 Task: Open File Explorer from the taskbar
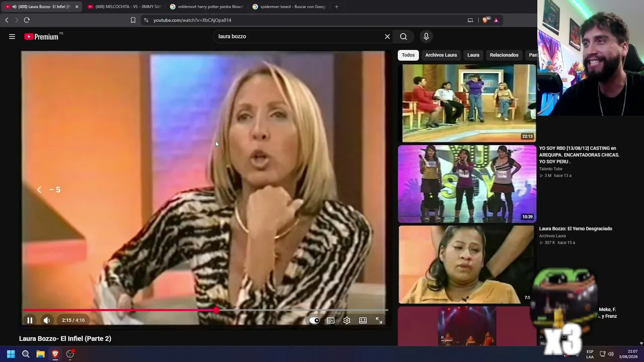tap(40, 354)
